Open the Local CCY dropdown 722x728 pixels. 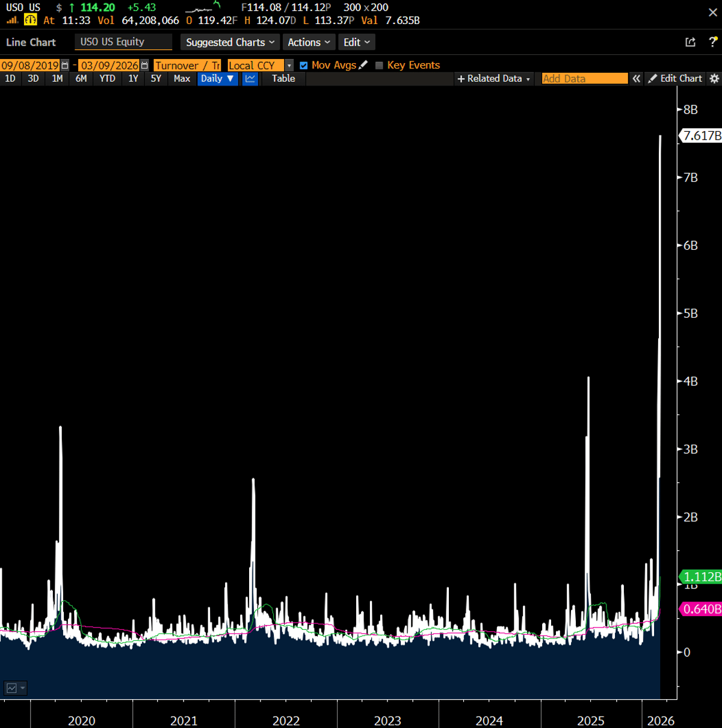[289, 65]
